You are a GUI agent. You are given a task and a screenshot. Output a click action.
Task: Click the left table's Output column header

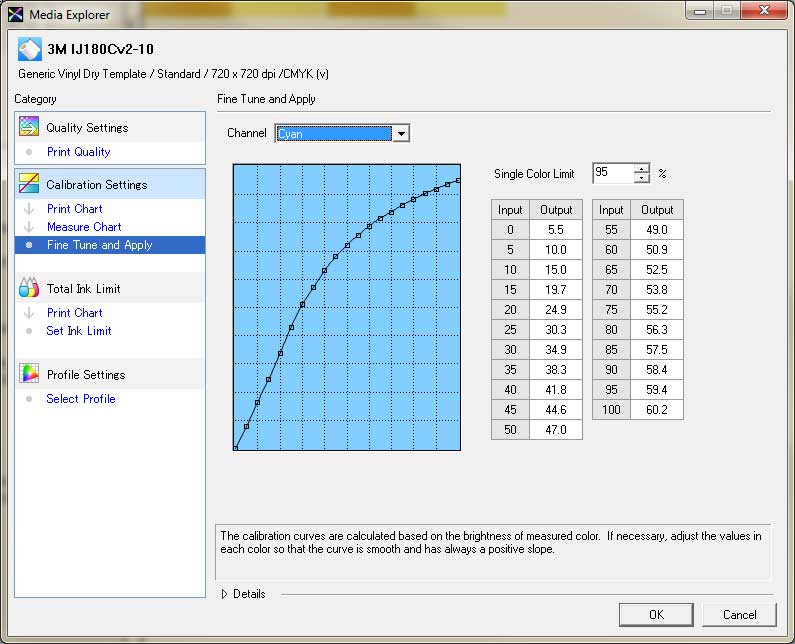click(556, 210)
